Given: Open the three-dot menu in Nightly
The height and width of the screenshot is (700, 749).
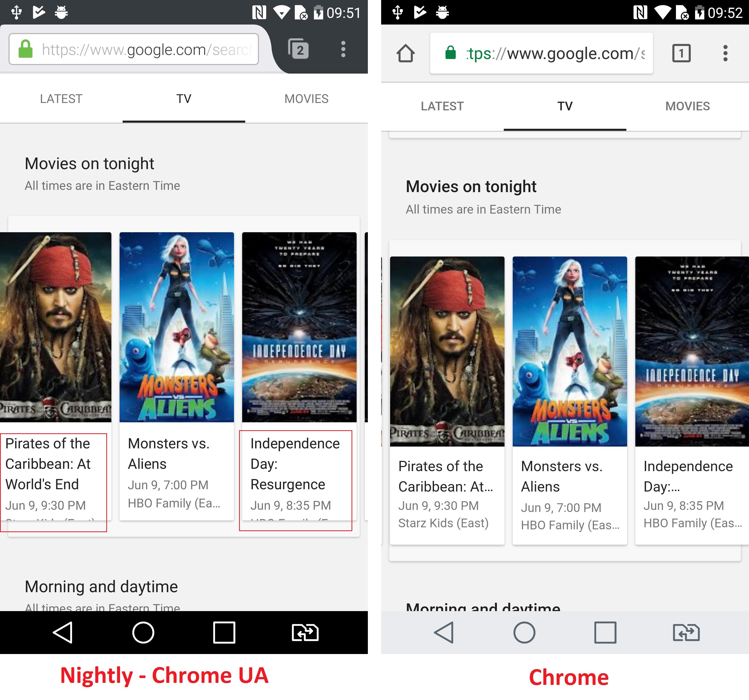Looking at the screenshot, I should pyautogui.click(x=343, y=49).
